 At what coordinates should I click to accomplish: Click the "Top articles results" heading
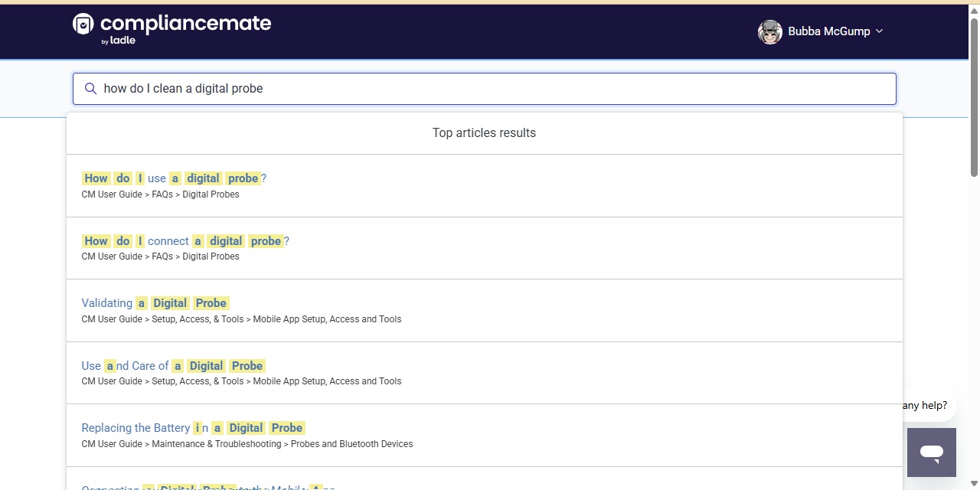pos(484,133)
